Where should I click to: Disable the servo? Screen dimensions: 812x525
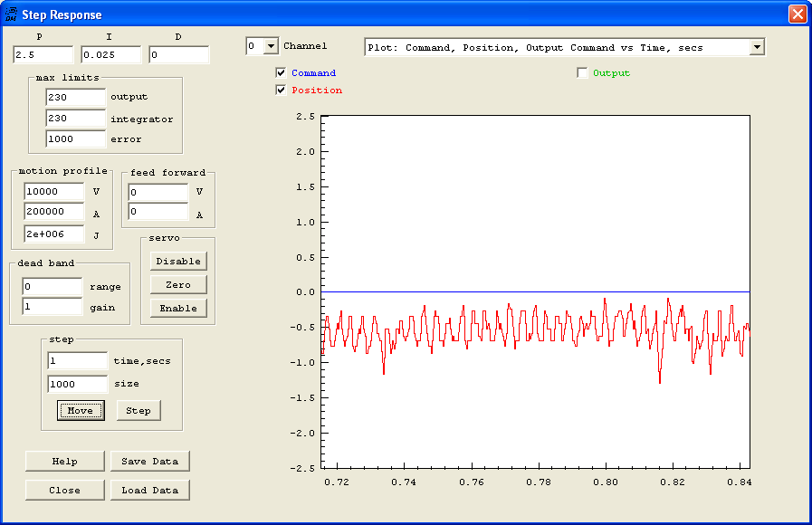tap(178, 262)
